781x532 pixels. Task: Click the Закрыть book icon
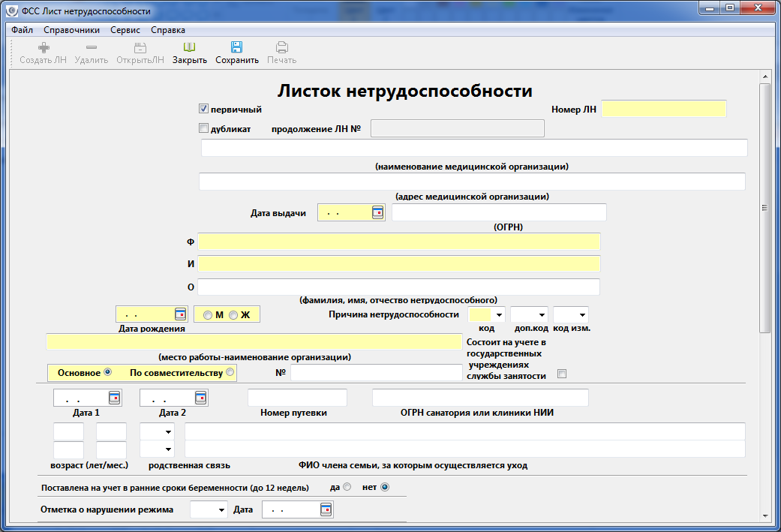(189, 47)
